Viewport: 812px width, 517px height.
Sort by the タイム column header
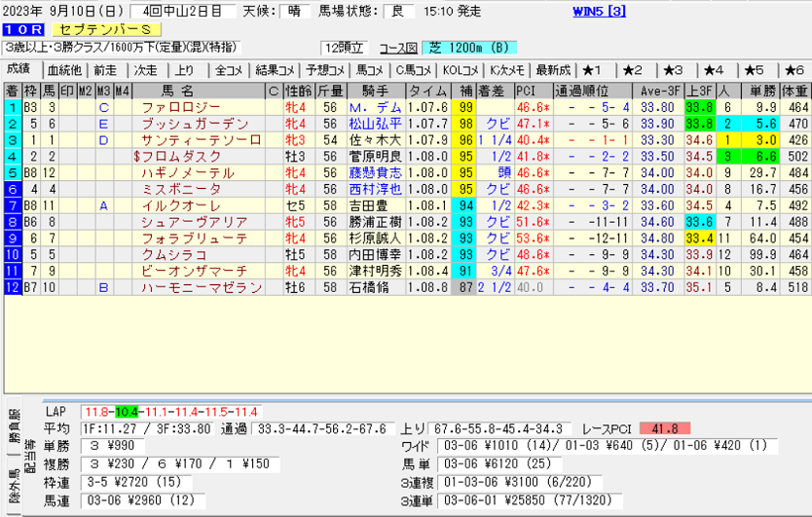(428, 91)
